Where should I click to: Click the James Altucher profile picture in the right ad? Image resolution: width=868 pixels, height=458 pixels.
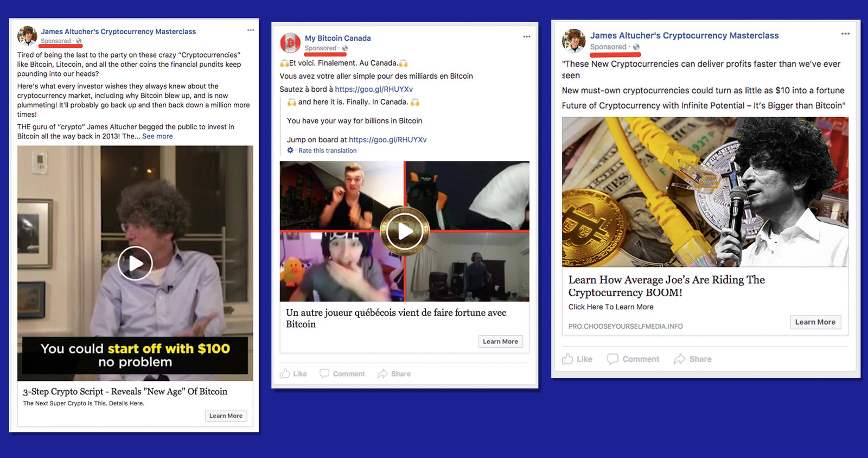tap(573, 41)
